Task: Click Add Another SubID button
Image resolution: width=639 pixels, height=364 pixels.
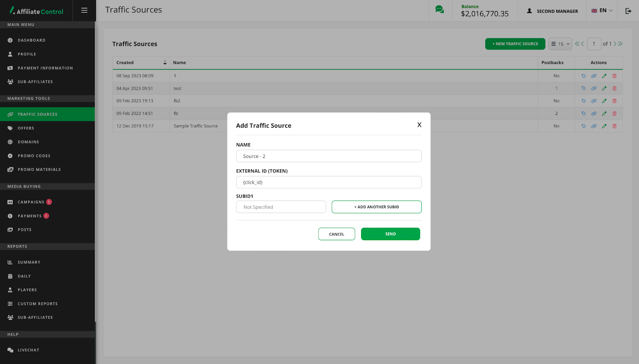Action: (376, 207)
